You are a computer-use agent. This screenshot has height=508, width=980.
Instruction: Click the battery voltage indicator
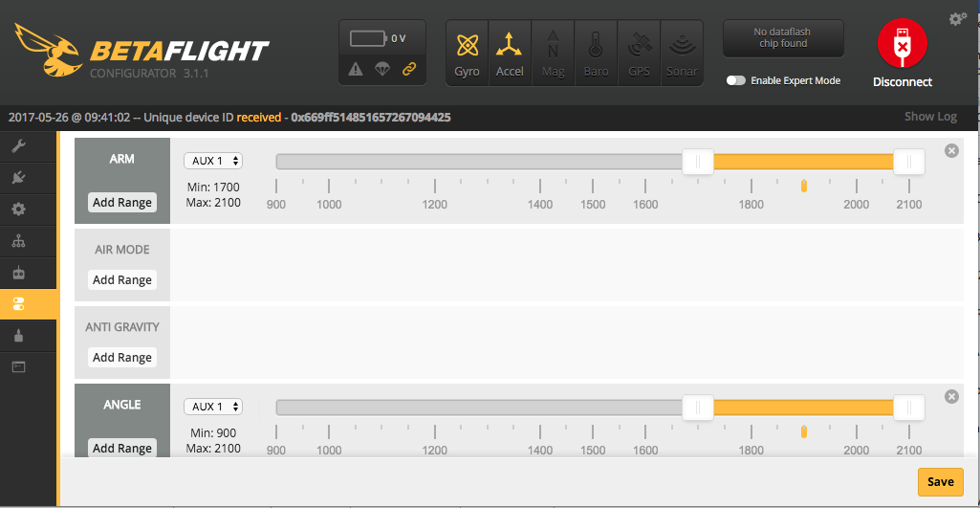pyautogui.click(x=378, y=39)
